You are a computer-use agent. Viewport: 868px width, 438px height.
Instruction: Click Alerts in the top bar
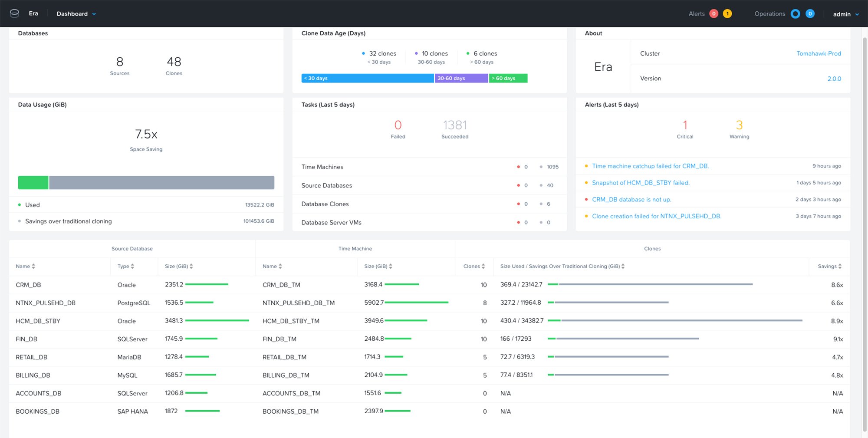coord(697,13)
